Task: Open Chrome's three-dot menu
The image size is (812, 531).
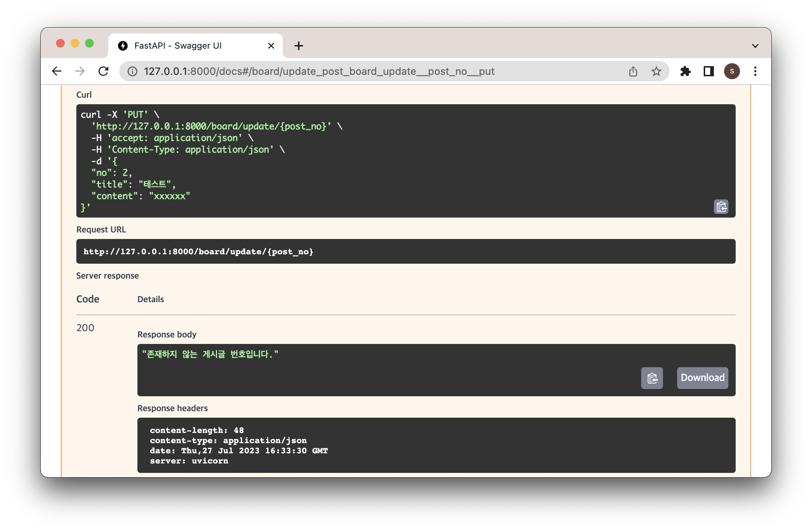Action: pyautogui.click(x=755, y=71)
